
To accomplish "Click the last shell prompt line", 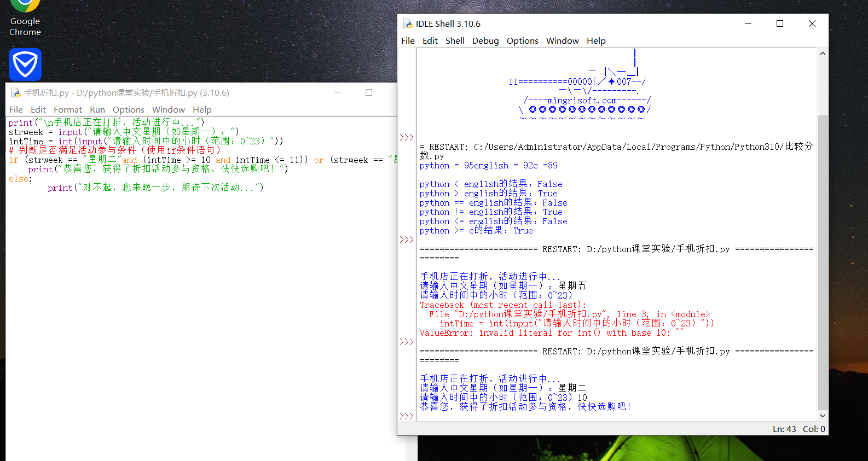I will pyautogui.click(x=407, y=416).
